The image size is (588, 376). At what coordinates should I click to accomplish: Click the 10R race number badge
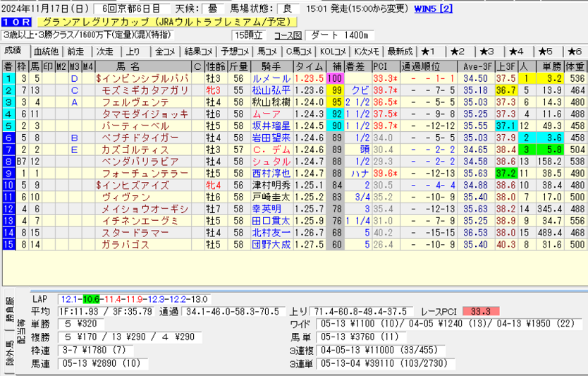[x=16, y=22]
